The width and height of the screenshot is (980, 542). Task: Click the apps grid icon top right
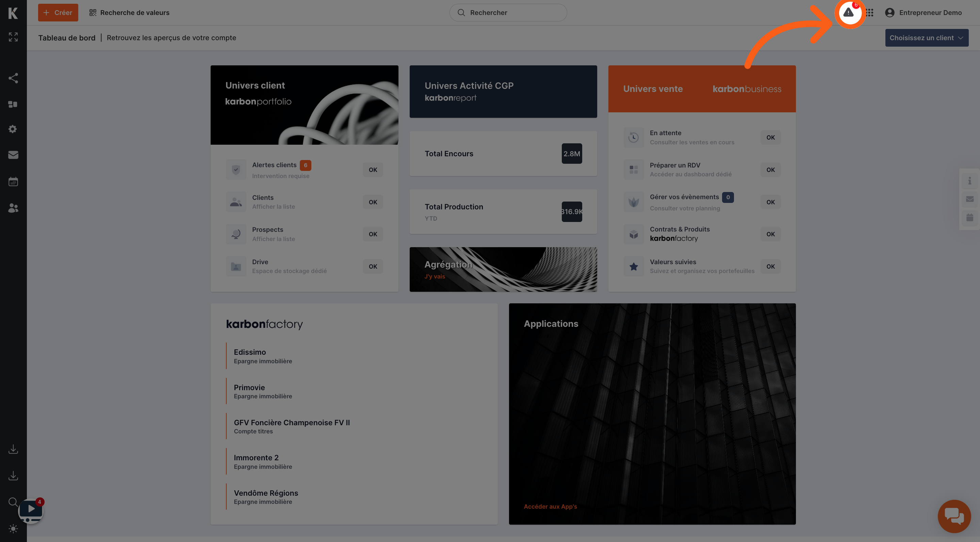(x=869, y=13)
